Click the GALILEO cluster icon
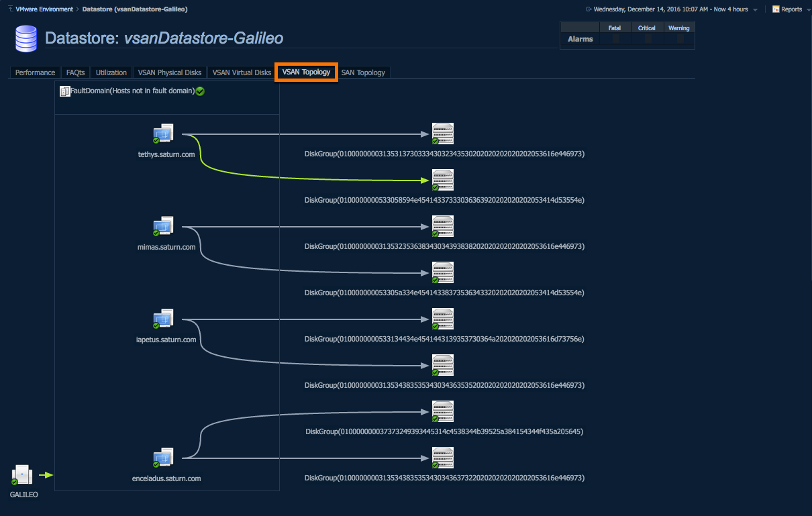This screenshot has height=516, width=812. point(21,475)
